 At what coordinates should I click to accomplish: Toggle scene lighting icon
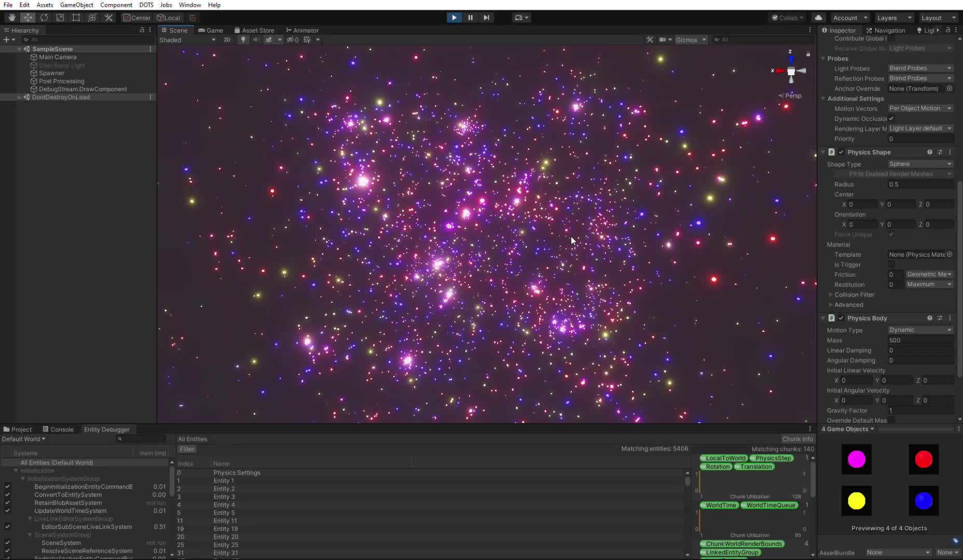tap(243, 40)
